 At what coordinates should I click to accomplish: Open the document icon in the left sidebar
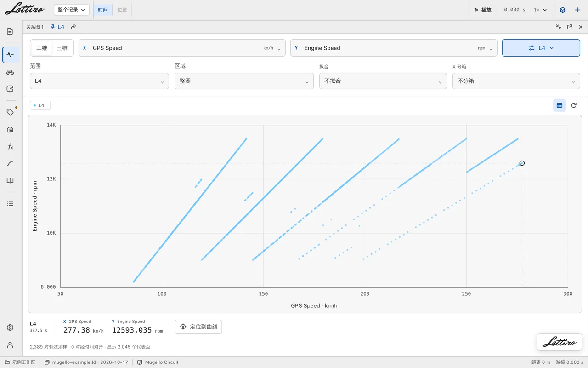tap(10, 32)
